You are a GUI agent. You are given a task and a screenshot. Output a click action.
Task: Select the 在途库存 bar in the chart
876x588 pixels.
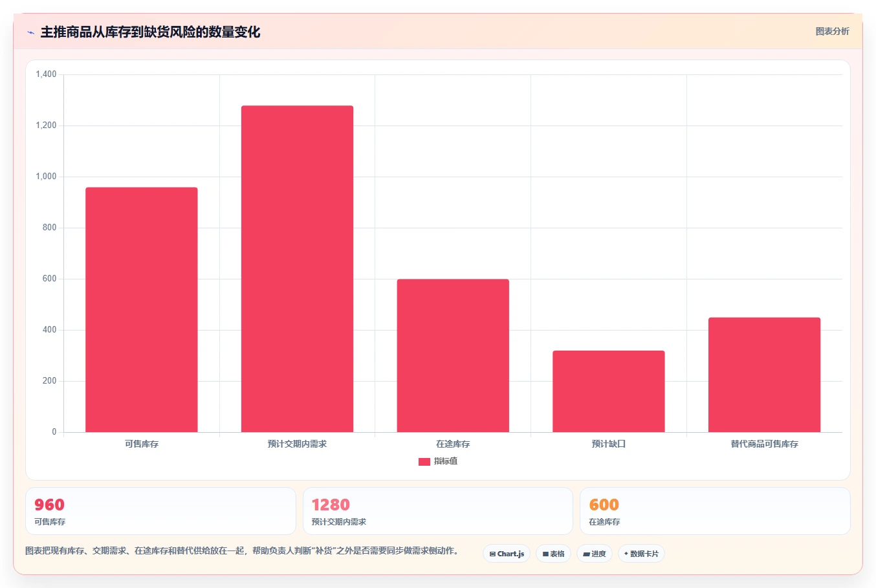click(453, 356)
